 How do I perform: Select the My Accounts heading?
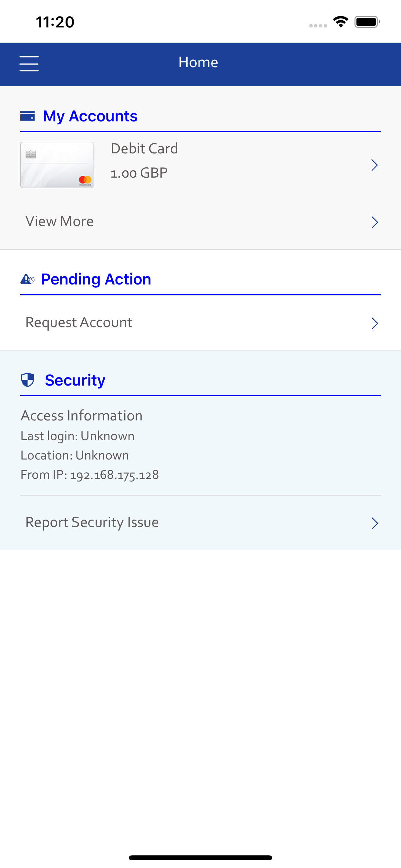pos(90,116)
